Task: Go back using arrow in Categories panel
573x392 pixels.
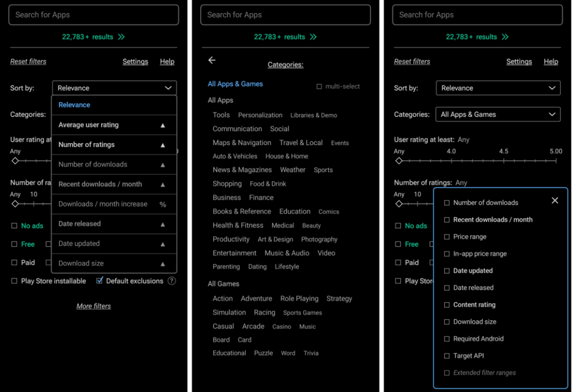Action: pyautogui.click(x=212, y=60)
